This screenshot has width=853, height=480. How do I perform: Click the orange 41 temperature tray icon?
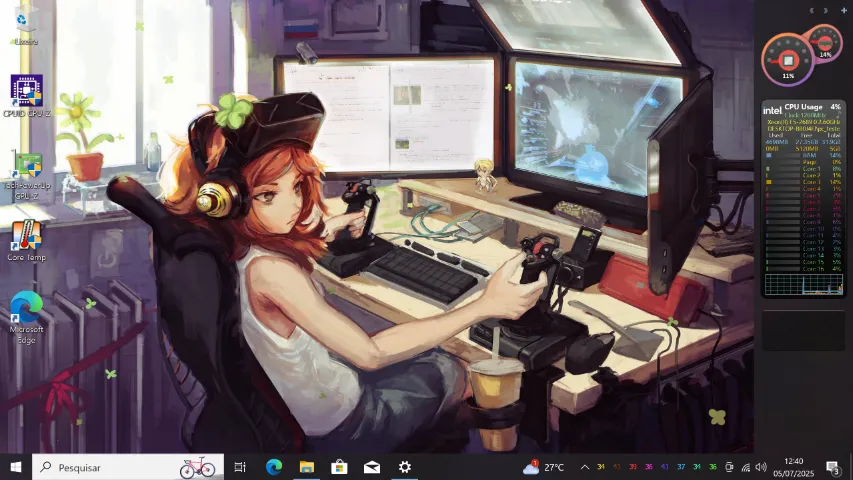point(617,467)
